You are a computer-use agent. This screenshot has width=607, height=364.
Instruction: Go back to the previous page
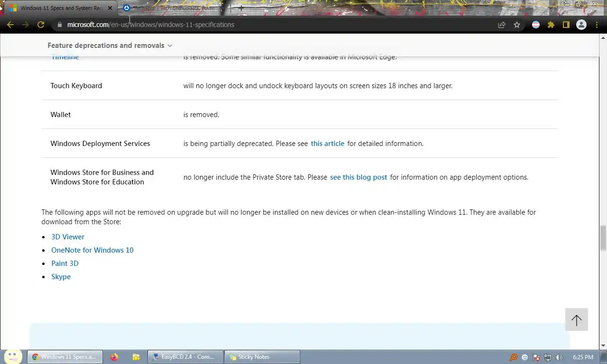pyautogui.click(x=10, y=25)
